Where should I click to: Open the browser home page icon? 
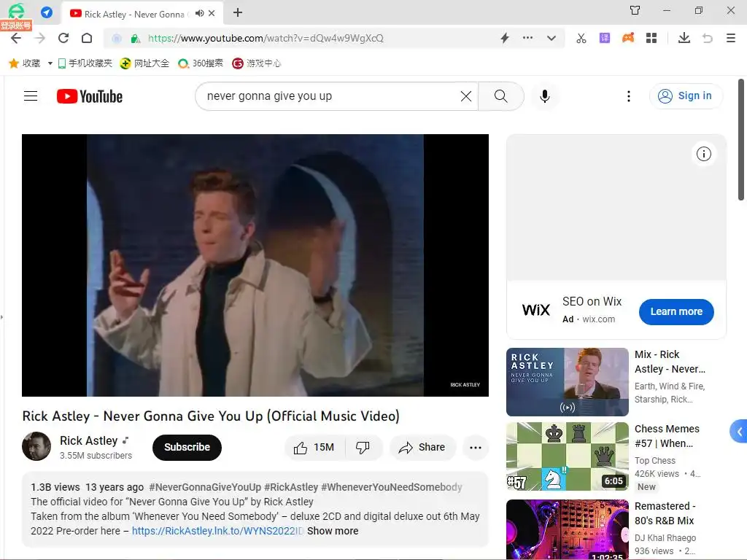coord(87,38)
